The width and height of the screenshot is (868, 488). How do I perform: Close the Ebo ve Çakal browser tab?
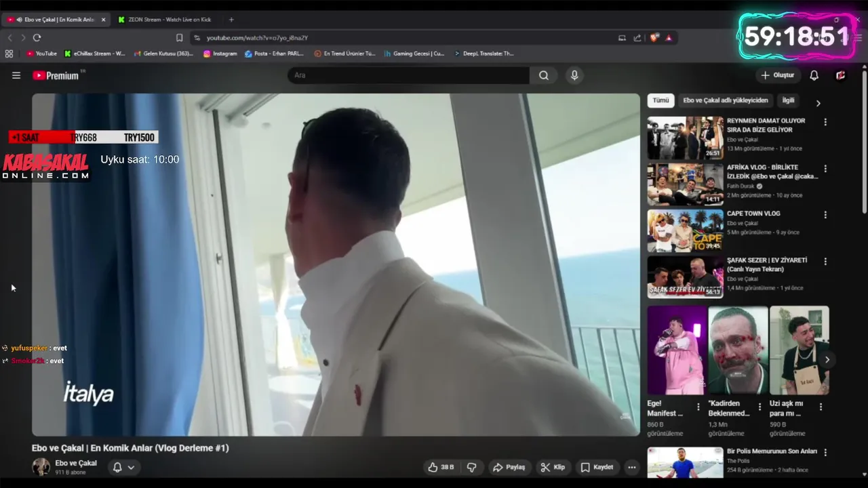tap(104, 20)
